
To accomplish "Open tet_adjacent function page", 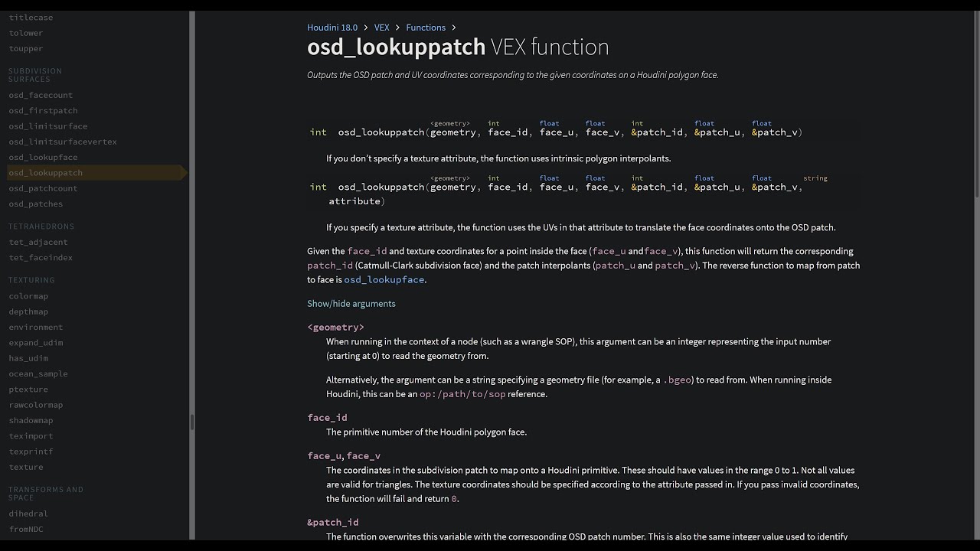I will coord(38,242).
